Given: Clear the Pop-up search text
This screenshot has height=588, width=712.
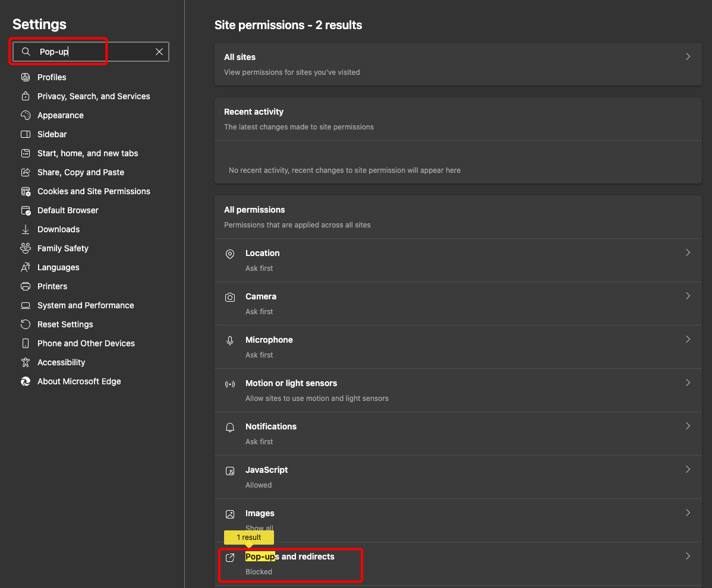Looking at the screenshot, I should click(x=159, y=52).
